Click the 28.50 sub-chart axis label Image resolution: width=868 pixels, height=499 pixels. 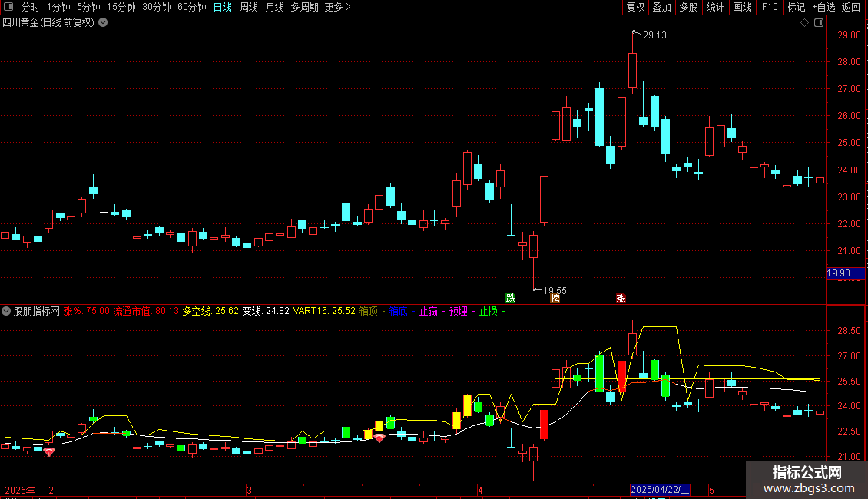849,331
